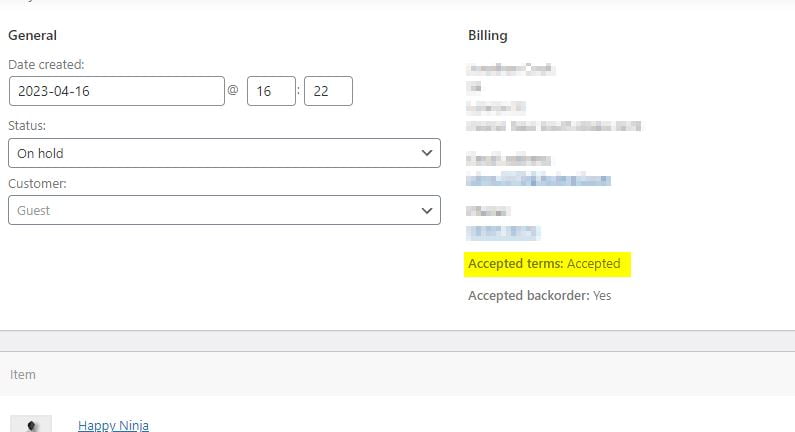Open the Happy Ninja product link
Image resolution: width=795 pixels, height=432 pixels.
tap(113, 425)
